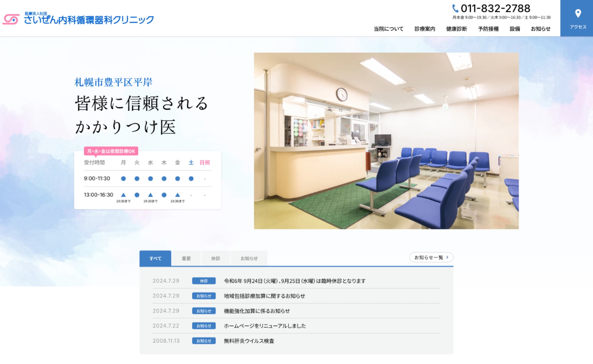Switch to the 重要 news tab
Image resolution: width=593 pixels, height=364 pixels.
click(186, 258)
